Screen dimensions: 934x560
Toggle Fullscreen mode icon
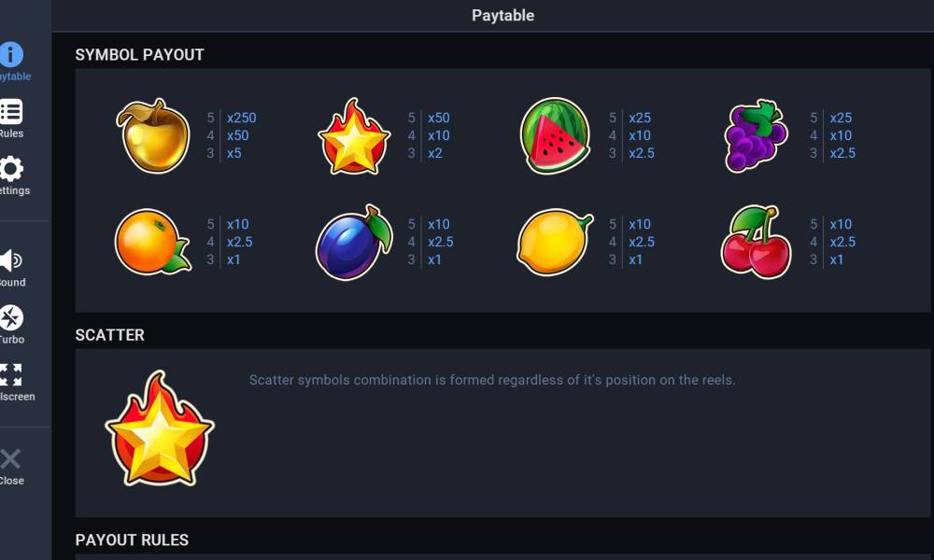[x=10, y=375]
